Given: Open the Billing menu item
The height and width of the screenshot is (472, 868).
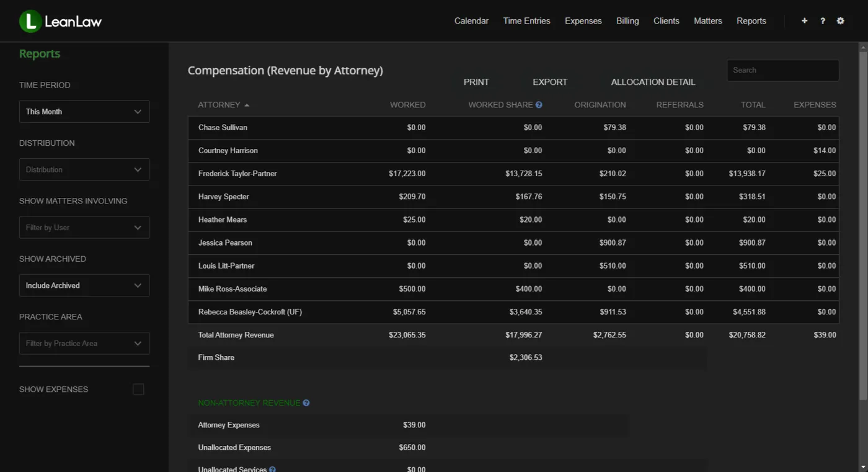Looking at the screenshot, I should [627, 20].
